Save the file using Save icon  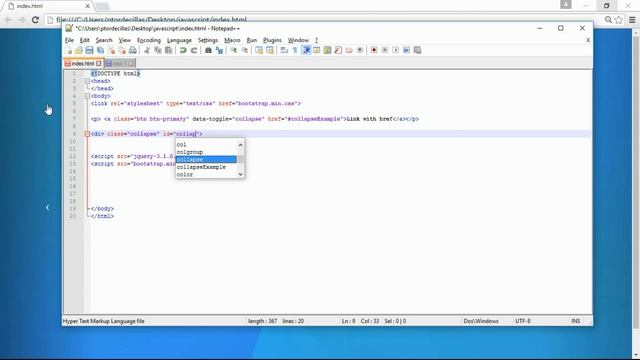(x=89, y=50)
